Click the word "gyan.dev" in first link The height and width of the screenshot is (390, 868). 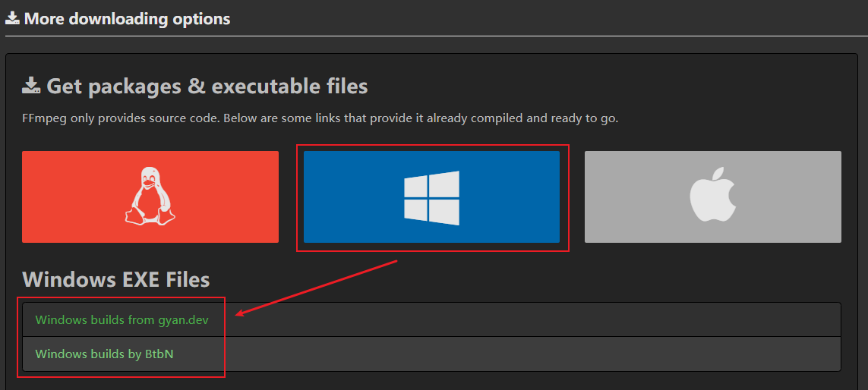click(x=183, y=320)
